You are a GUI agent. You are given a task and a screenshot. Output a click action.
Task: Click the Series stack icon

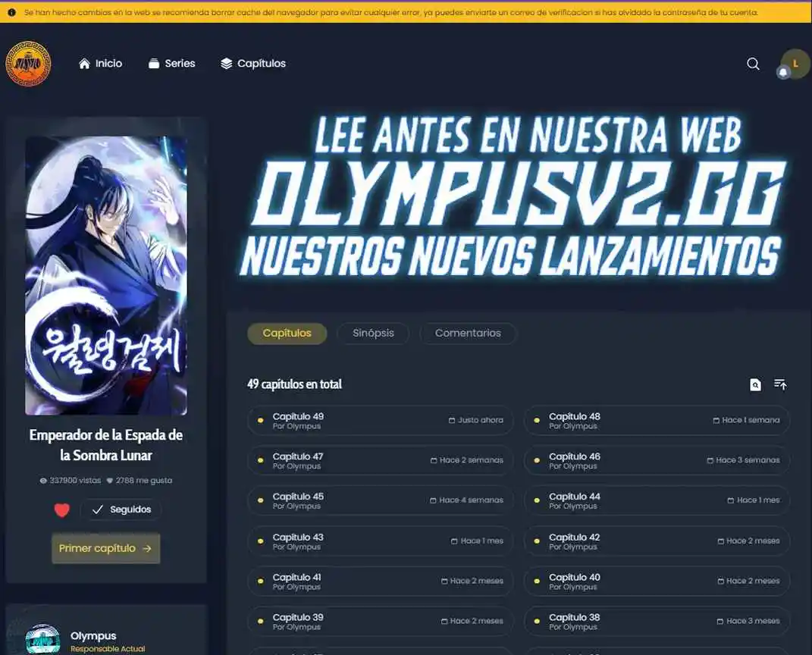point(154,63)
